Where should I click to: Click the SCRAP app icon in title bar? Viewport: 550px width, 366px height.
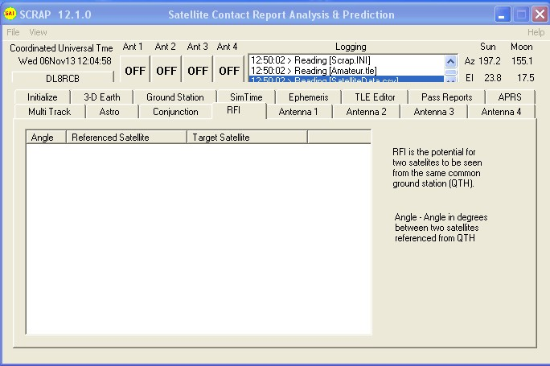pos(10,14)
